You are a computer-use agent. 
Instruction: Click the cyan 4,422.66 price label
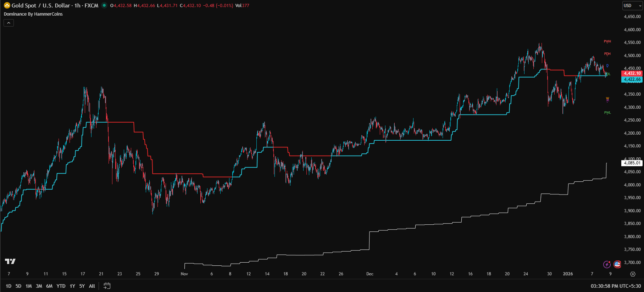[x=632, y=79]
